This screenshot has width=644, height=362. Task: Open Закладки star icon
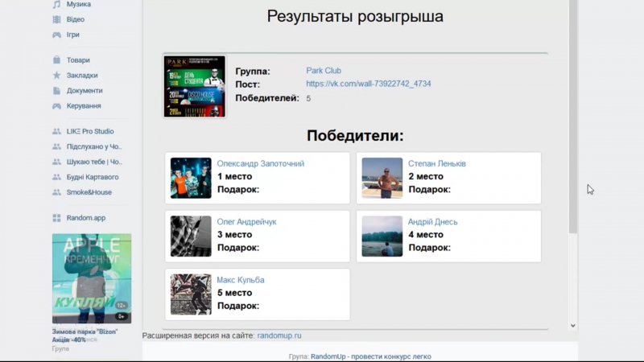pos(56,76)
